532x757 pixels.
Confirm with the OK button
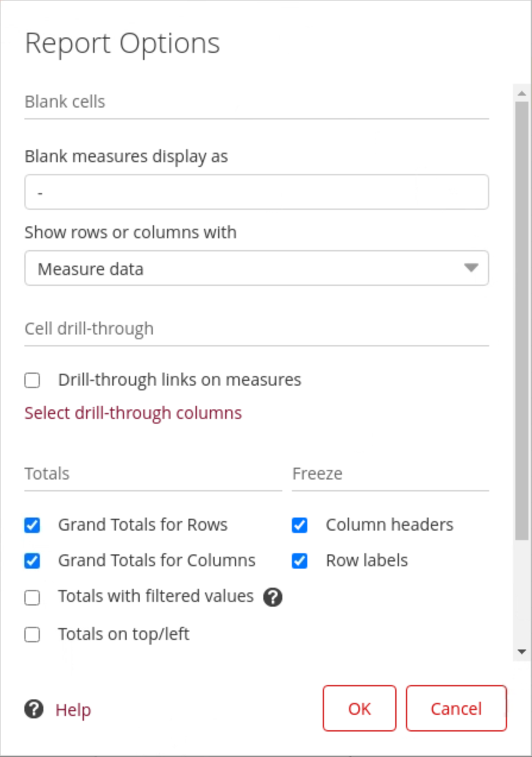coord(360,708)
